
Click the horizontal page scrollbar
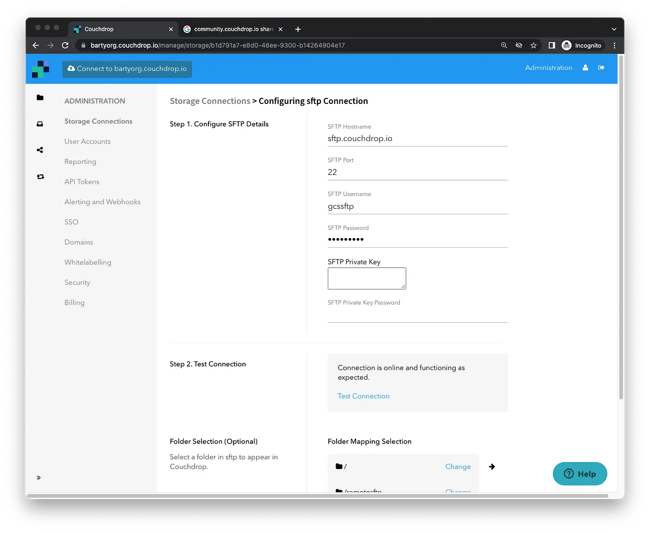point(318,496)
